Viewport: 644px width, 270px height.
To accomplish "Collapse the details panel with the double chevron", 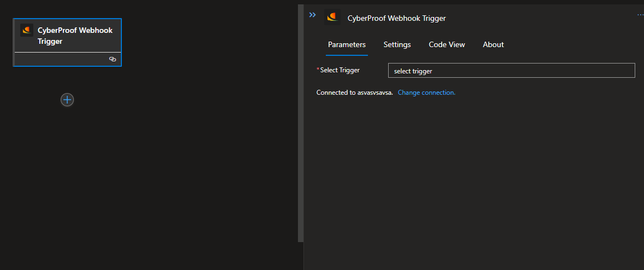I will (x=313, y=15).
